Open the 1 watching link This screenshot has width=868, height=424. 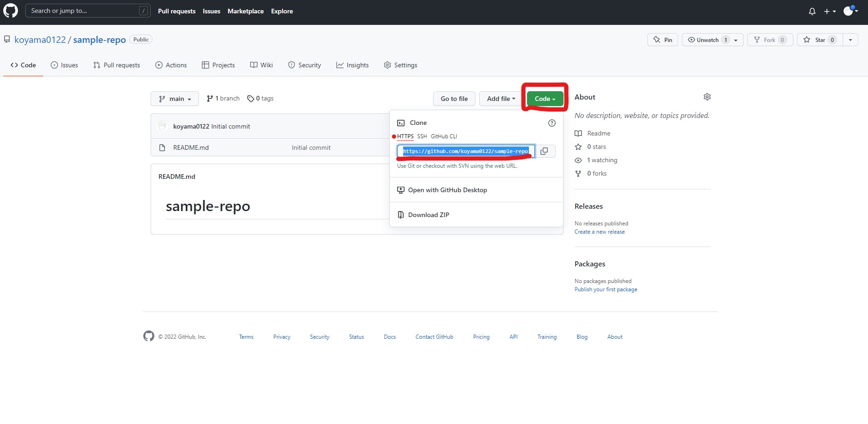(x=596, y=160)
